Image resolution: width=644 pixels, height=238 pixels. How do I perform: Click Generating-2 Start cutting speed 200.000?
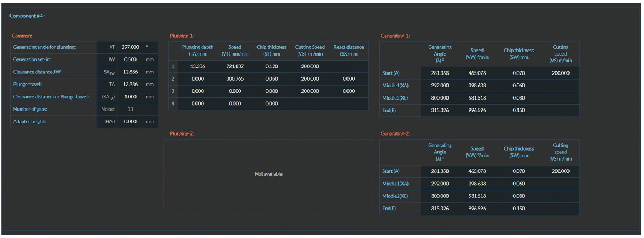561,171
